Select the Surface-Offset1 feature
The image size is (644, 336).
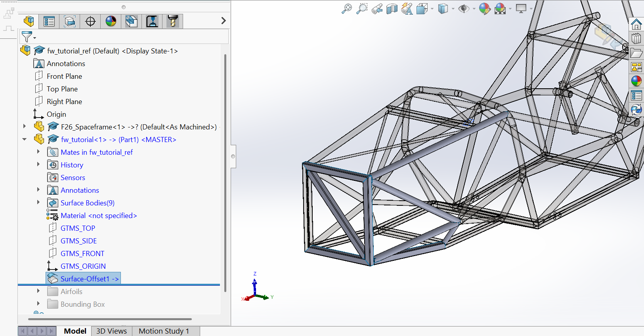tap(89, 279)
